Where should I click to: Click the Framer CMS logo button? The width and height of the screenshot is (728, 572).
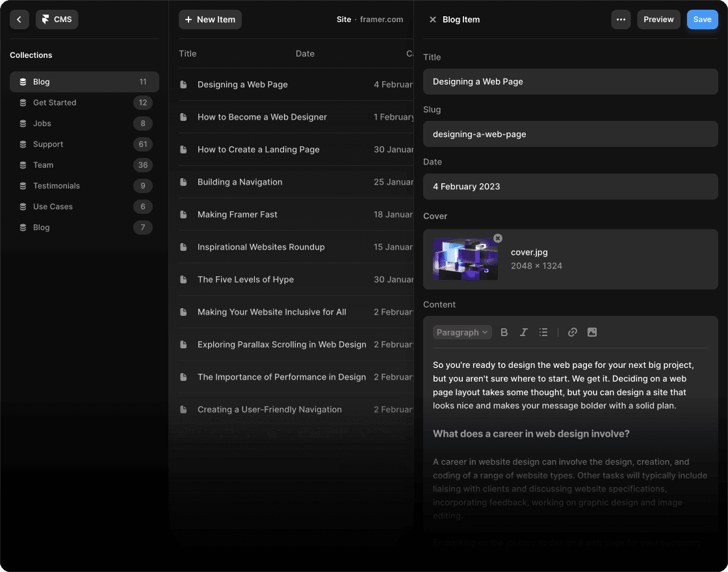tap(57, 19)
